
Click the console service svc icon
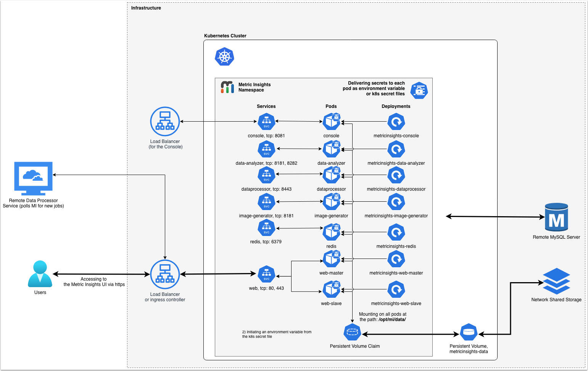(266, 122)
